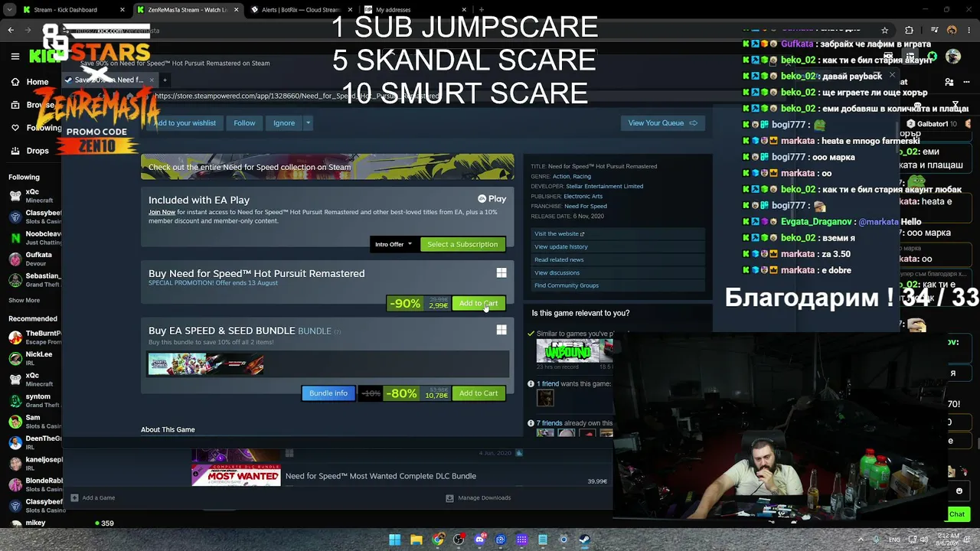
Task: Ignore this game on Steam
Action: tap(284, 123)
